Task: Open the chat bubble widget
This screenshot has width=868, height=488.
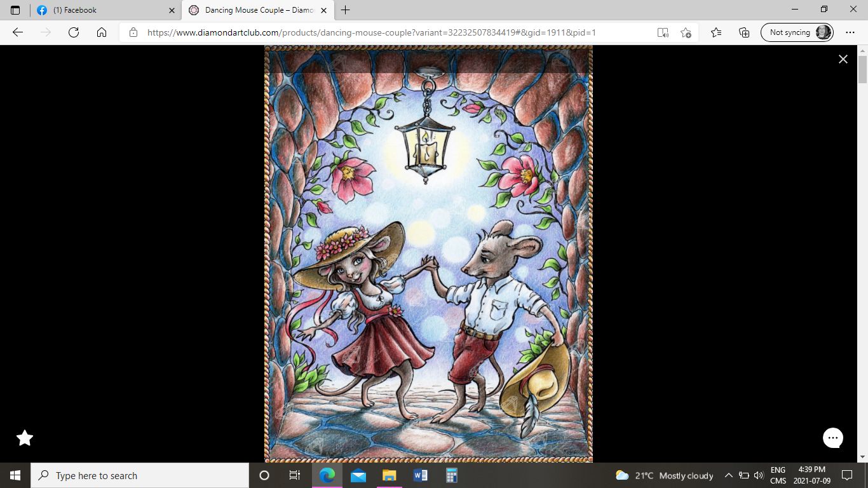Action: pyautogui.click(x=832, y=438)
